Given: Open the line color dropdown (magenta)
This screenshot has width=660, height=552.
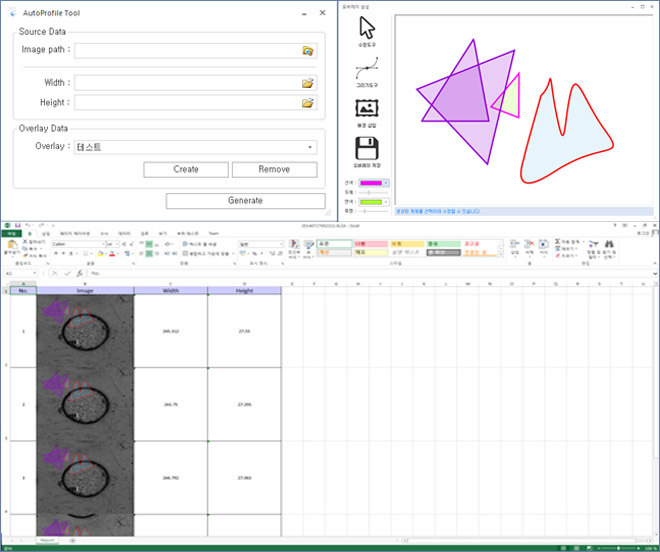Looking at the screenshot, I should click(386, 183).
